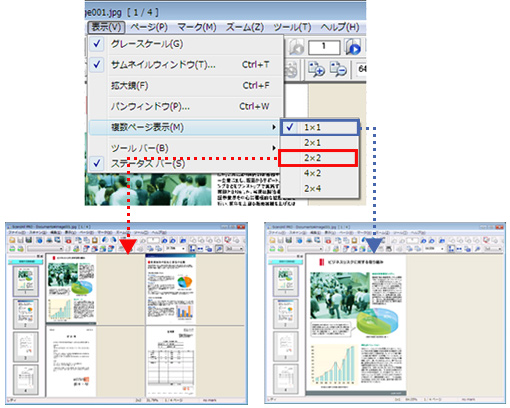Open the ツール(T) menu

coord(292,27)
